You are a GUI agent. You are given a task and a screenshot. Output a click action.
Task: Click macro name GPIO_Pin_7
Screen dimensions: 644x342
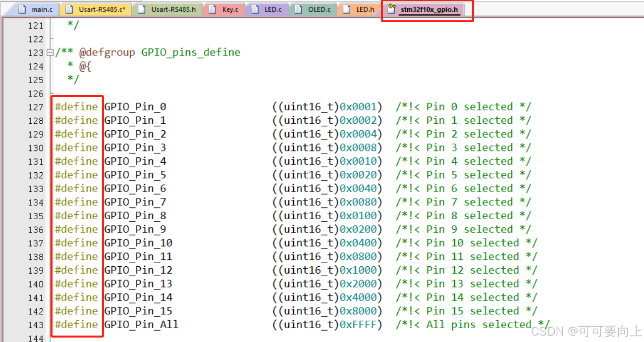tap(135, 202)
